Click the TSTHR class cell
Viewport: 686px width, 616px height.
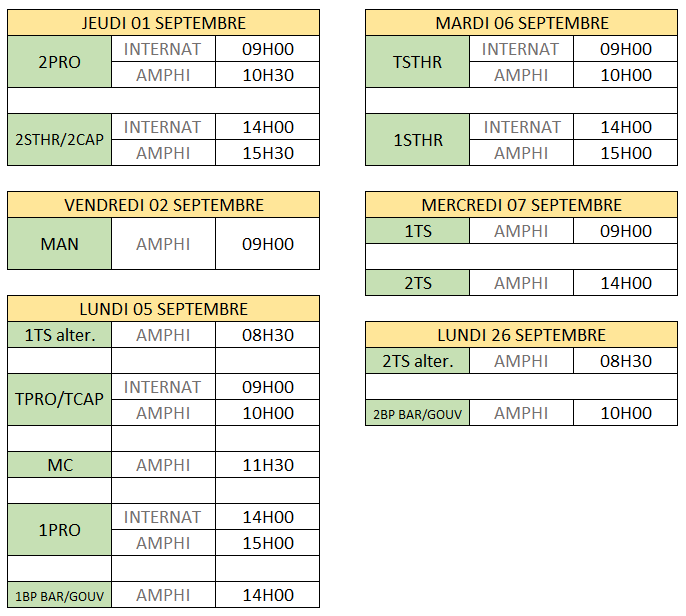(x=417, y=62)
